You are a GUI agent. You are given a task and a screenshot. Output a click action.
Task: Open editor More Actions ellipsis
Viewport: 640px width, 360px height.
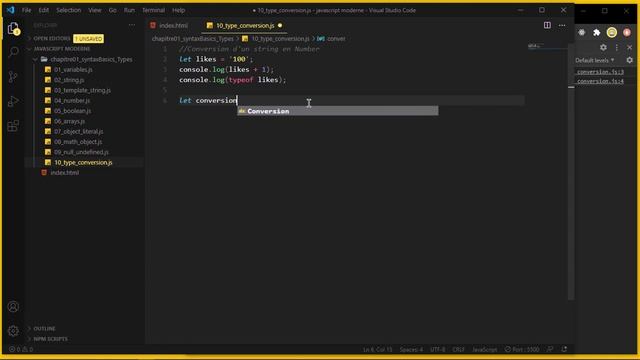pyautogui.click(x=562, y=25)
